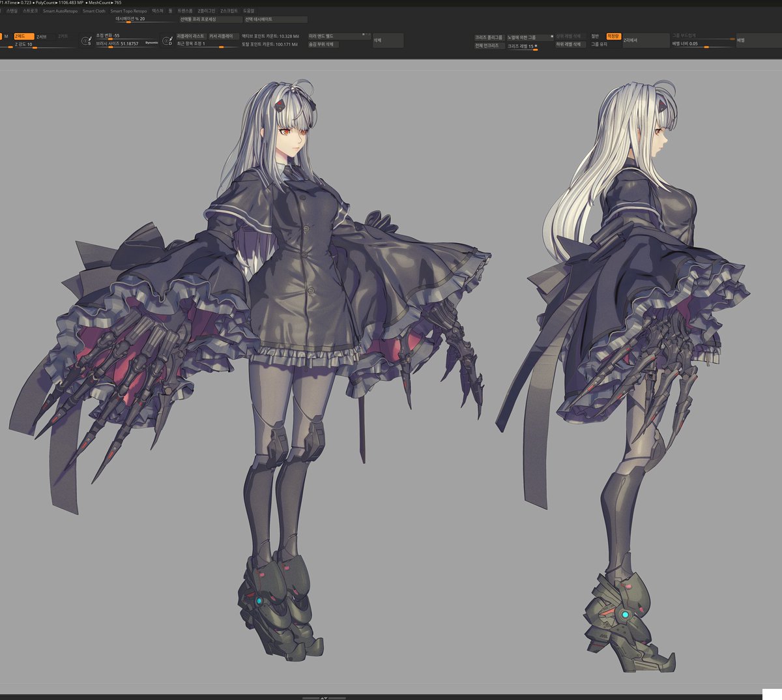
Task: Open the 스트로크 menu
Action: coord(30,11)
